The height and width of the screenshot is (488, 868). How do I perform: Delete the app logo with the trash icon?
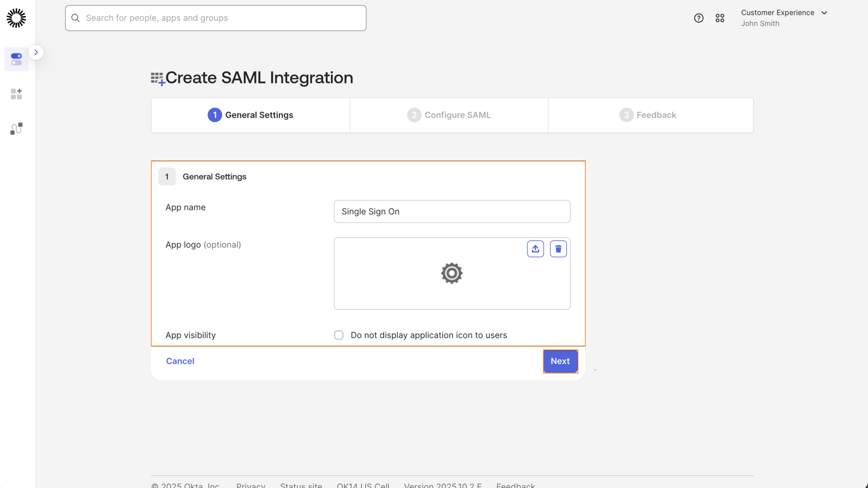tap(558, 248)
